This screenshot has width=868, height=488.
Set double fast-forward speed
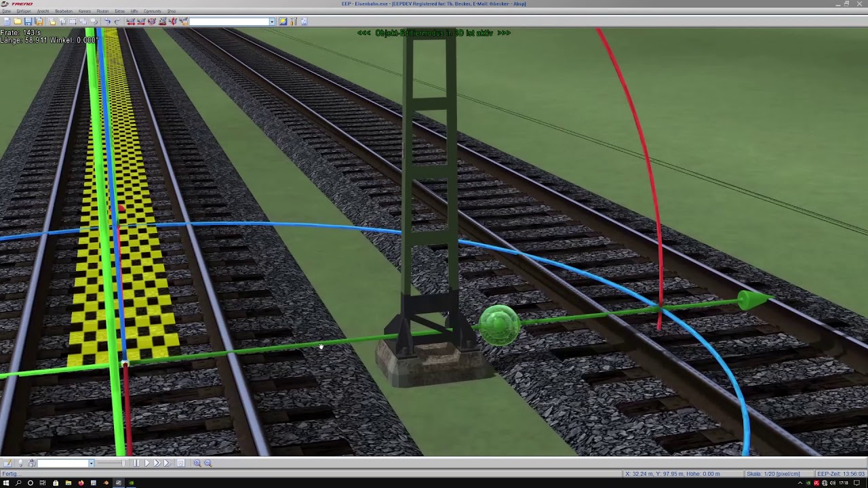tap(157, 463)
